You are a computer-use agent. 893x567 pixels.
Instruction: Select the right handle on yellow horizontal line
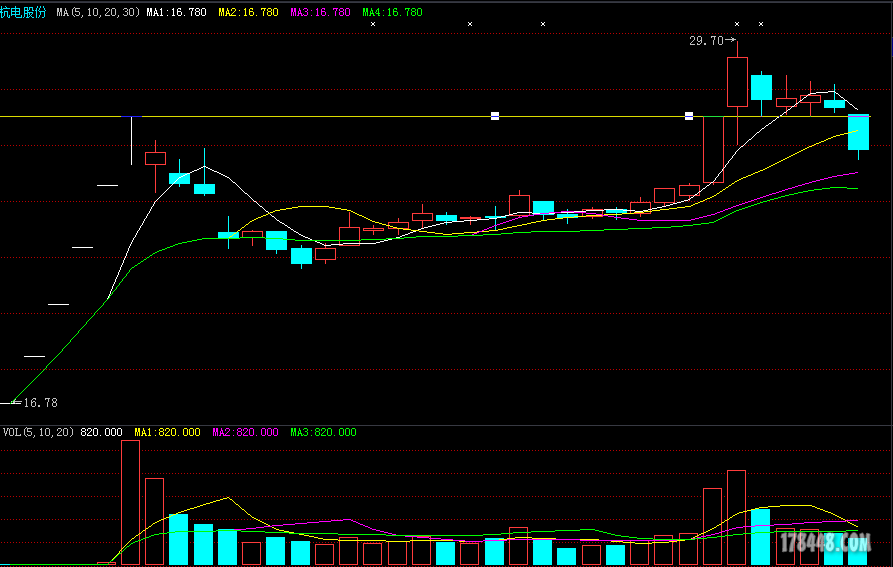(689, 116)
